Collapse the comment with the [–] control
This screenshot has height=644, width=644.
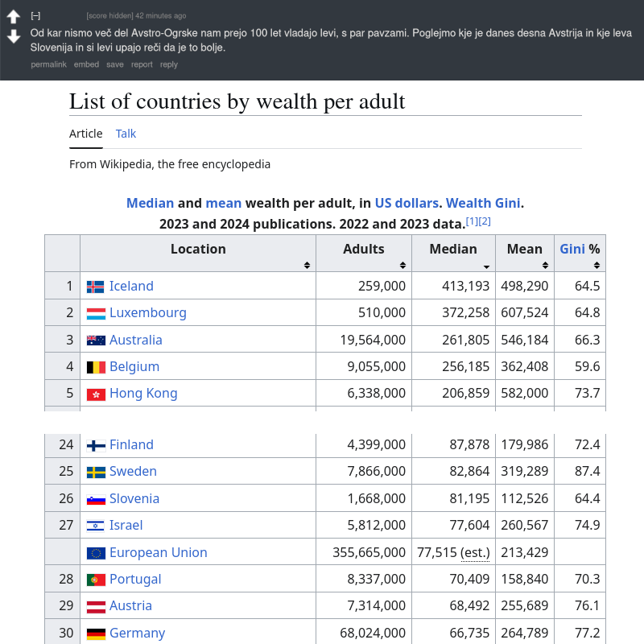click(35, 14)
